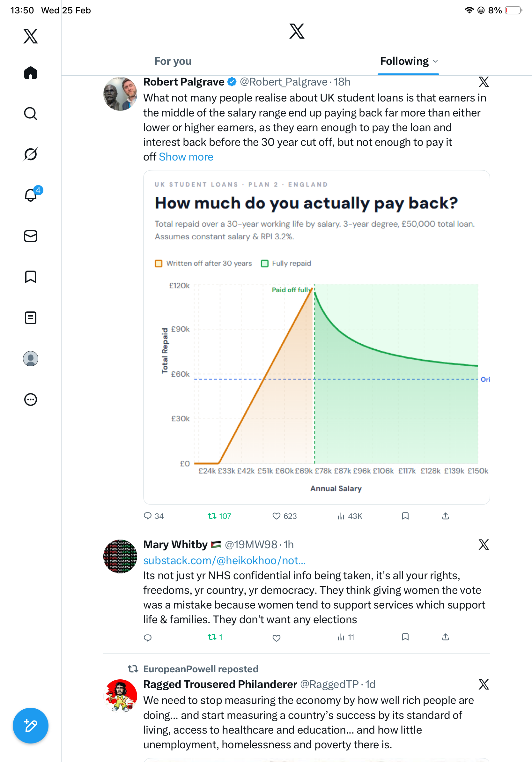The height and width of the screenshot is (762, 532).
Task: Open the student loans chart image
Action: coord(316,337)
